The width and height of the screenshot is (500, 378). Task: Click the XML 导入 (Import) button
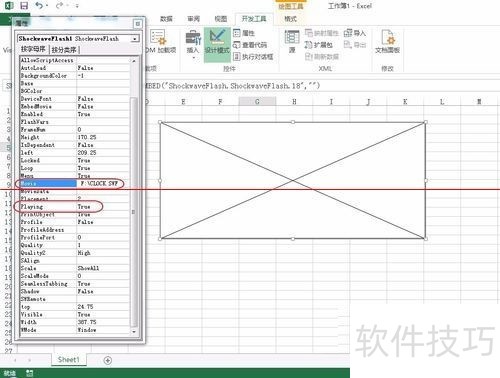click(x=355, y=33)
